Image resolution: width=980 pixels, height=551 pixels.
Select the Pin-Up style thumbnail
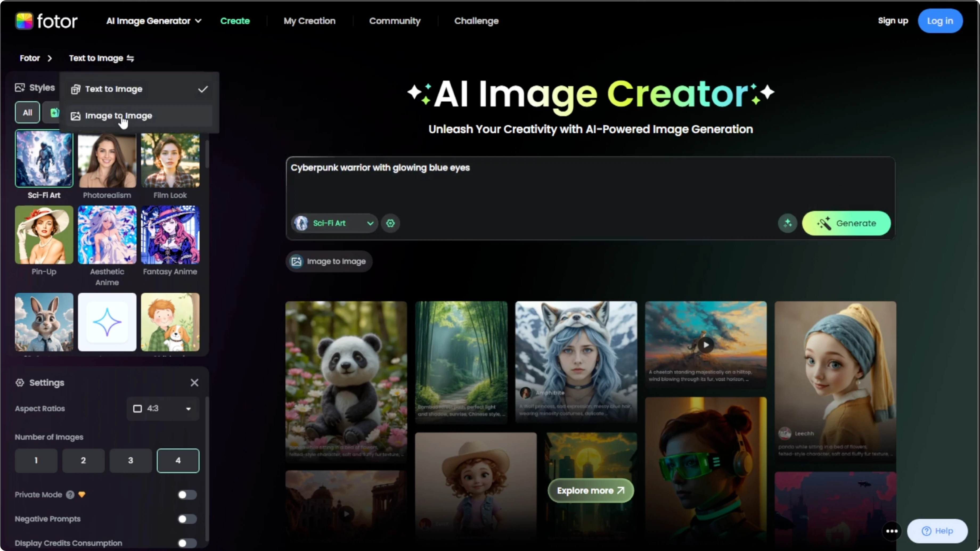(44, 235)
